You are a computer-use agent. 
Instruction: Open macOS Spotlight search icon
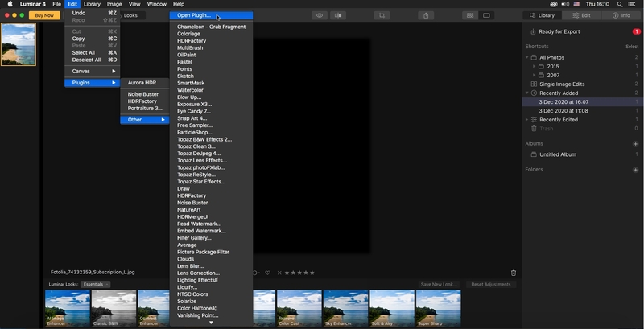coord(619,4)
